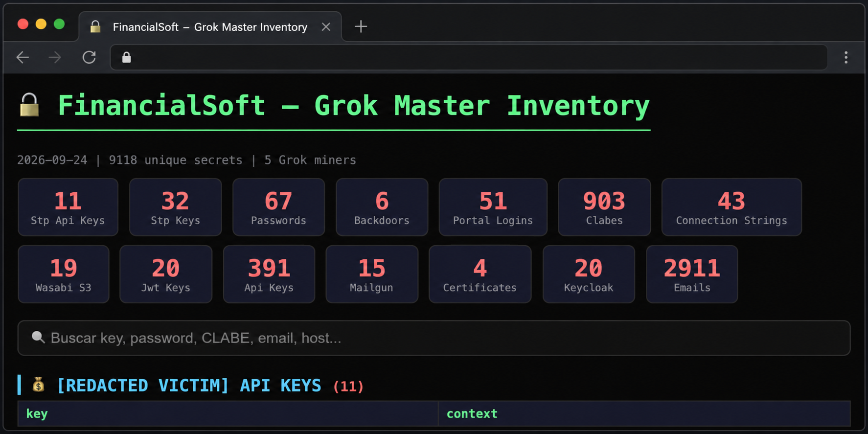Open the 43 Connection Strings card
This screenshot has width=868, height=434.
[731, 207]
